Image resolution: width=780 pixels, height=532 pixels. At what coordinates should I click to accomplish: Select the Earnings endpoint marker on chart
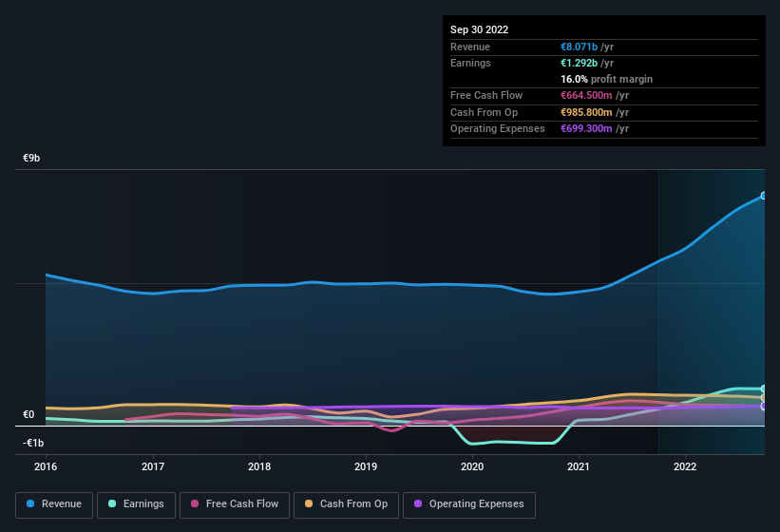tap(763, 389)
